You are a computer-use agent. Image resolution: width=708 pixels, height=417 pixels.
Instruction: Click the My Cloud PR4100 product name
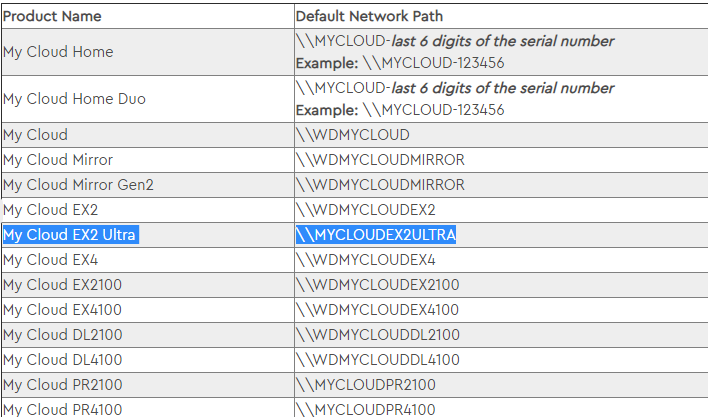[62, 409]
